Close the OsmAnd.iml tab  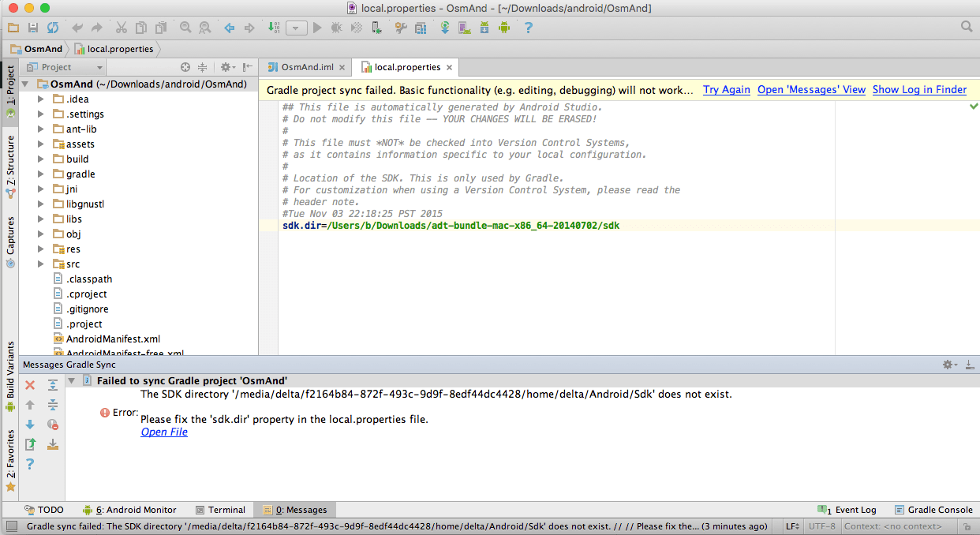[x=342, y=68]
